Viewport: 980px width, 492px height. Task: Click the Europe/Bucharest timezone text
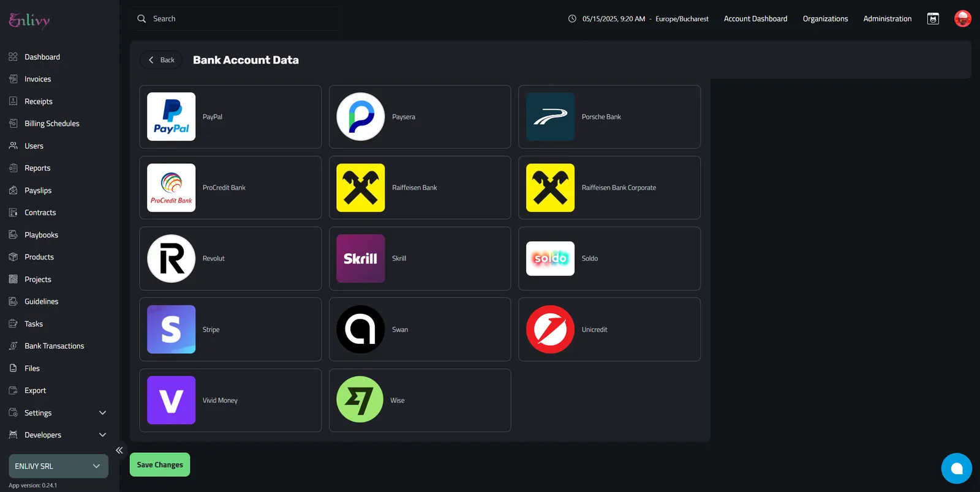682,19
